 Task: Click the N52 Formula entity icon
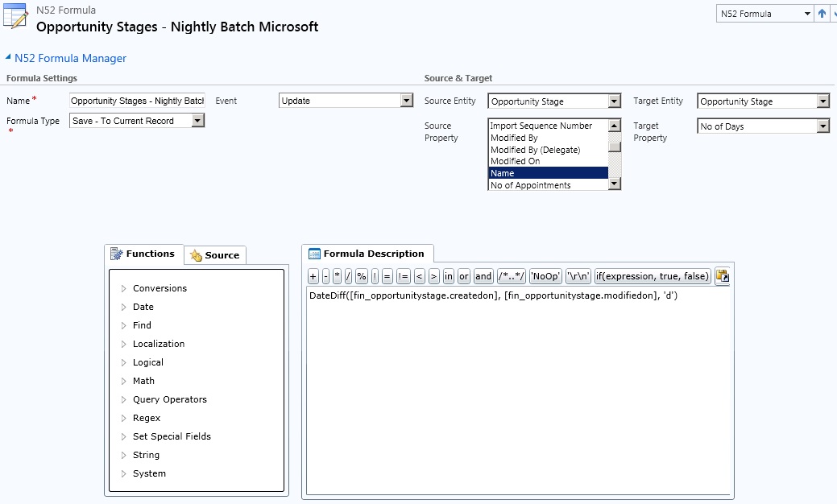[x=16, y=18]
